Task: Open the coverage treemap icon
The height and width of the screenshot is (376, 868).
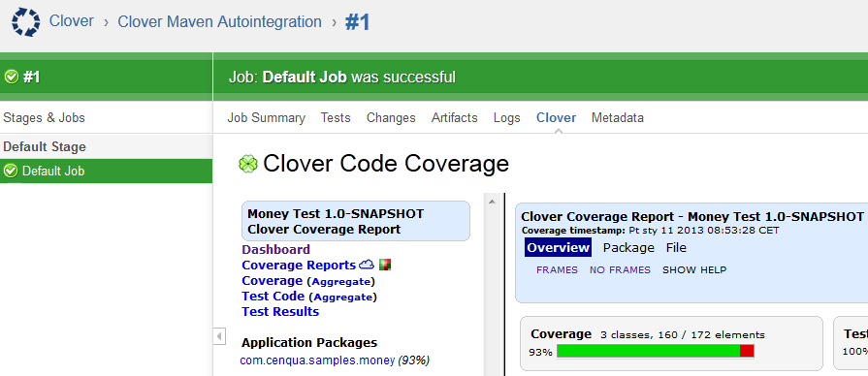Action: coord(385,265)
